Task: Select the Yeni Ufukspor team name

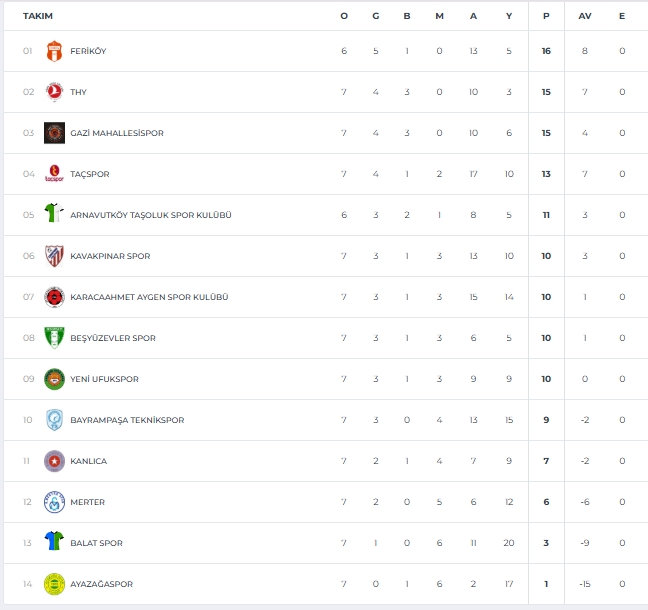Action: point(104,379)
